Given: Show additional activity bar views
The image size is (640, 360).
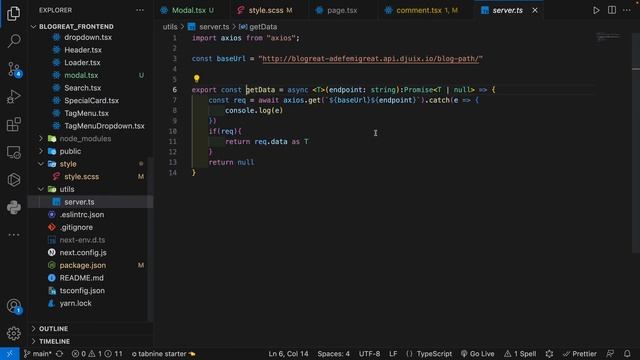Looking at the screenshot, I should [x=13, y=235].
